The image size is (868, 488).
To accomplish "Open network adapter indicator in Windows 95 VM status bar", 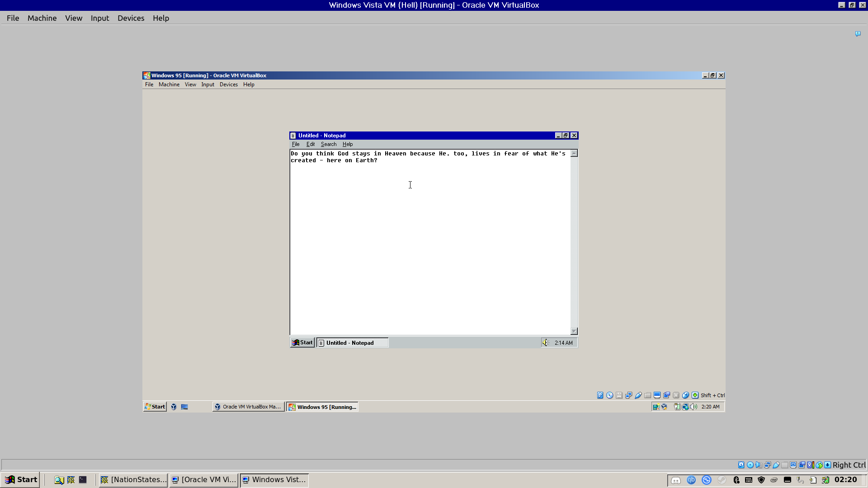I will (x=628, y=395).
